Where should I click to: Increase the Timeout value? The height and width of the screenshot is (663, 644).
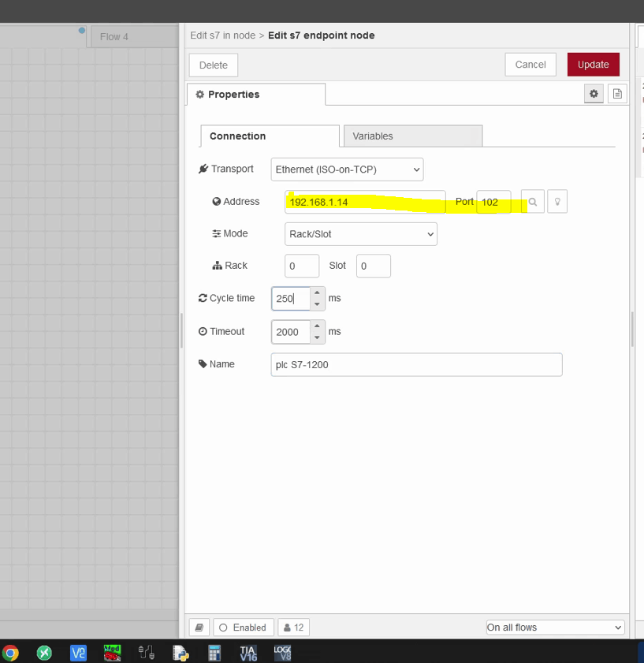[317, 326]
